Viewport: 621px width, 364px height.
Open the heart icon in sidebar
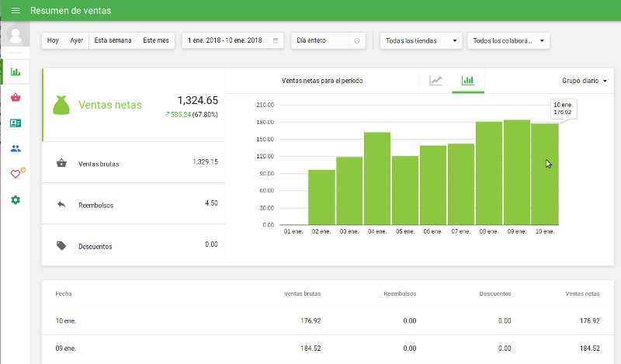pos(16,174)
